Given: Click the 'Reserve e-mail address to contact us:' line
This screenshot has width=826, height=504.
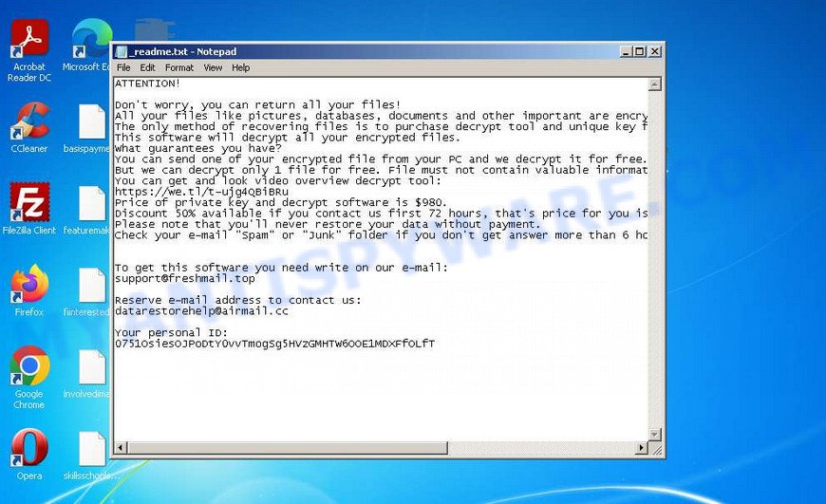Looking at the screenshot, I should point(238,300).
